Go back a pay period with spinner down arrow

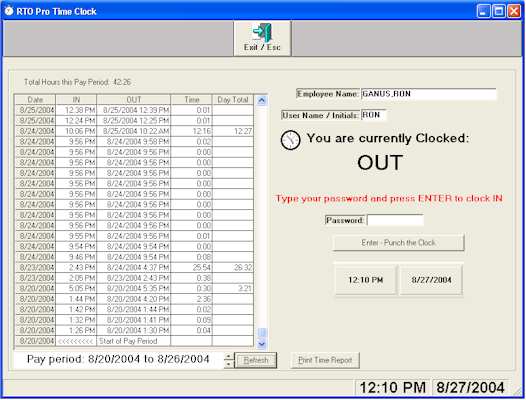click(x=229, y=364)
